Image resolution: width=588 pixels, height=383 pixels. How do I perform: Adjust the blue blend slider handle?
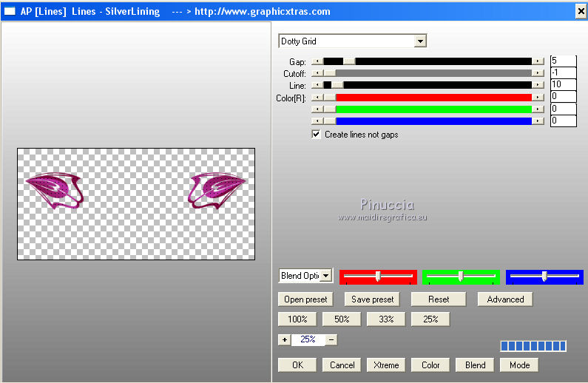click(544, 277)
